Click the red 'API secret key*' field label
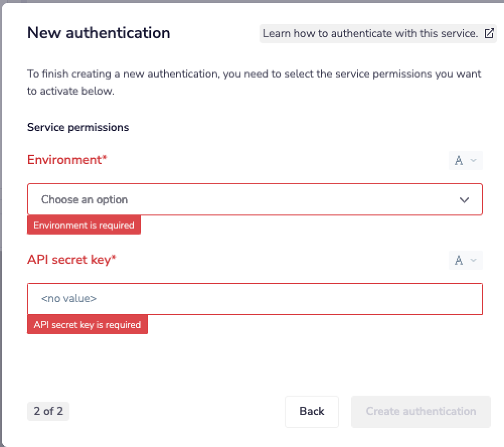The image size is (504, 447). (x=71, y=260)
